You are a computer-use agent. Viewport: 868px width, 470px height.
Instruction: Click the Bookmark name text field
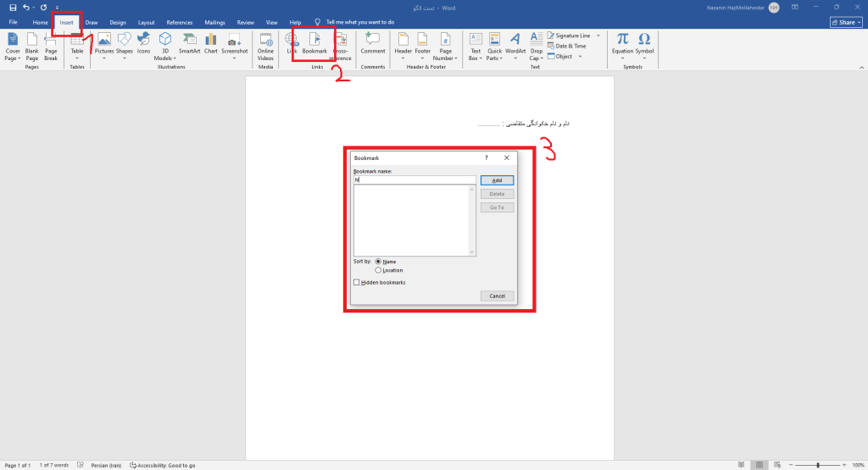click(x=415, y=180)
